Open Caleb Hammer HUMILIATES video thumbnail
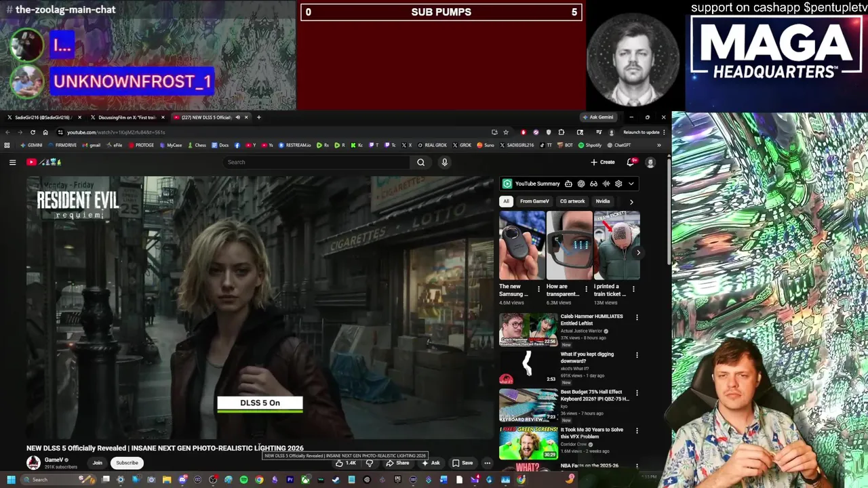 click(x=528, y=329)
